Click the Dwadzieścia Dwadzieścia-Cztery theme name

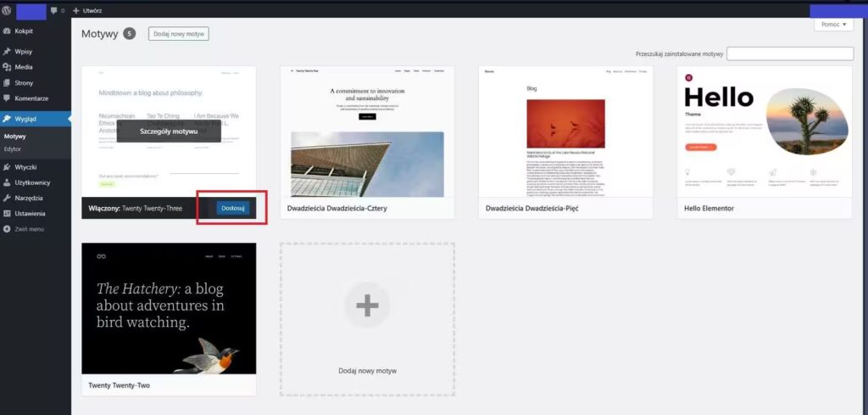[x=337, y=208]
